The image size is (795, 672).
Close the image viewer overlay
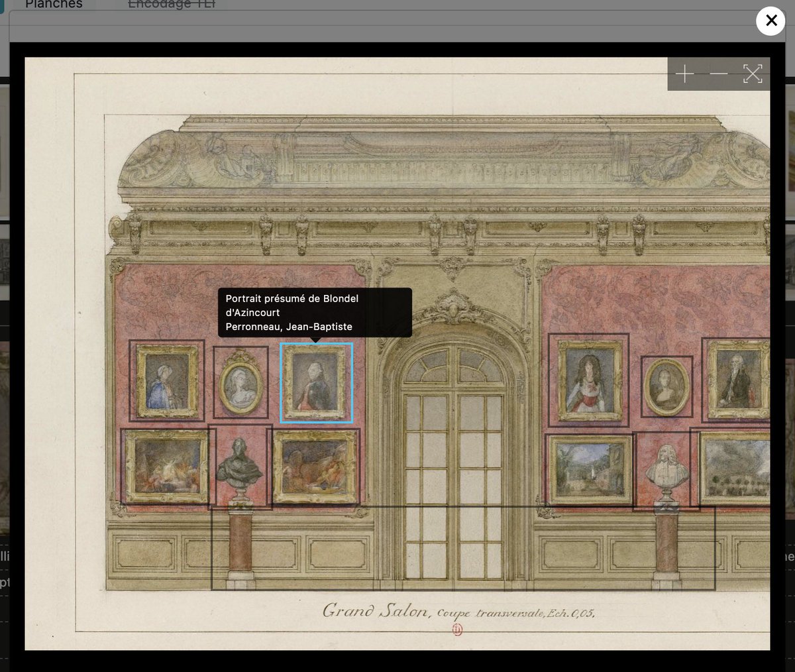tap(771, 21)
